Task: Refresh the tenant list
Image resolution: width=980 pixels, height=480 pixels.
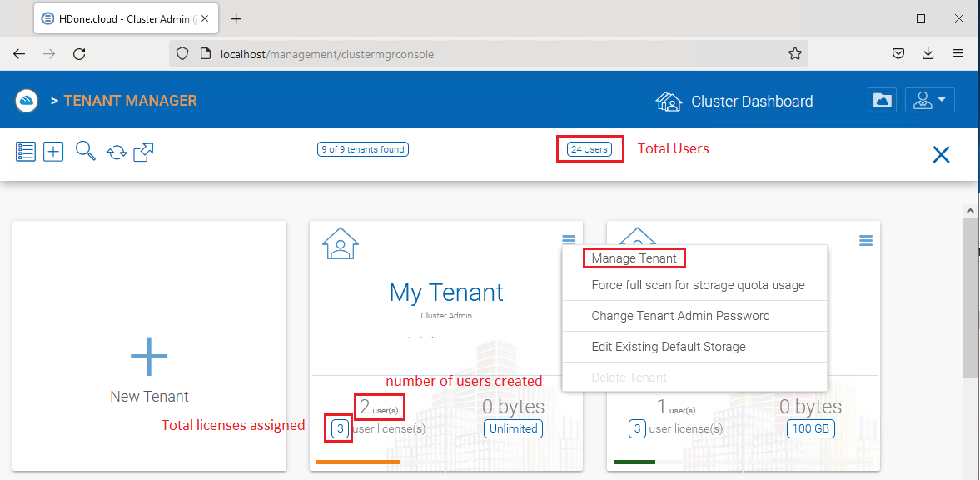Action: [115, 151]
